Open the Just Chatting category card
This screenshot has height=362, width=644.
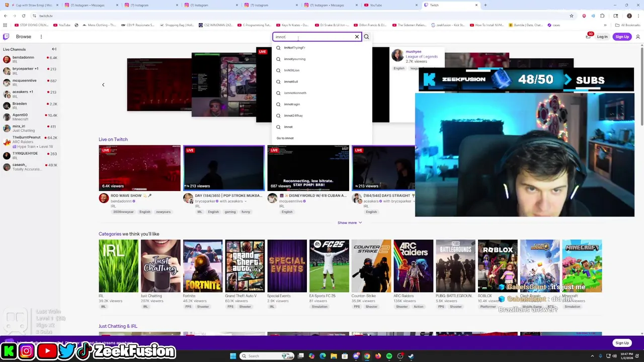tap(160, 266)
